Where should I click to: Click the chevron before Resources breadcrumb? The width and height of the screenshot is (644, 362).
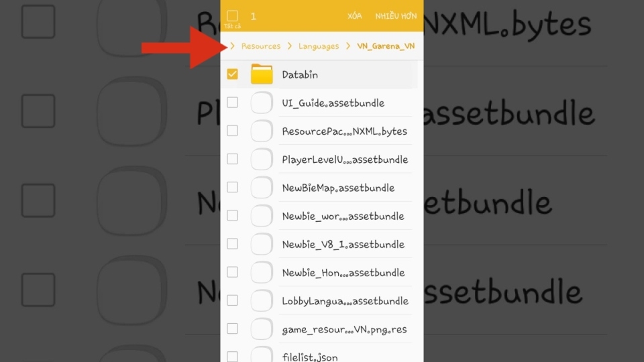pos(233,46)
